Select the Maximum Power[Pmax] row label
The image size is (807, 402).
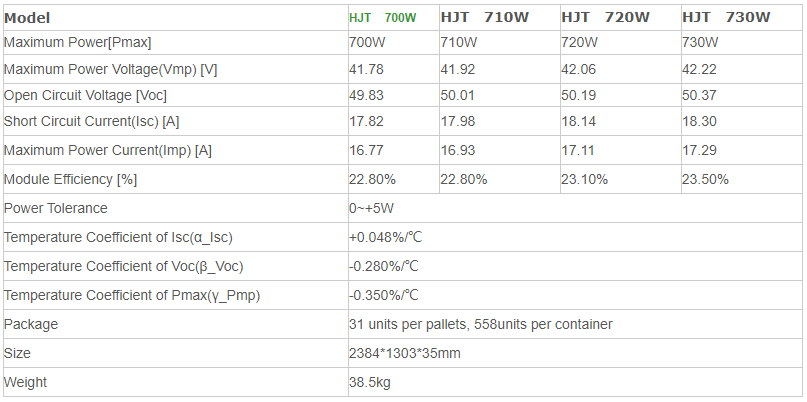click(78, 43)
